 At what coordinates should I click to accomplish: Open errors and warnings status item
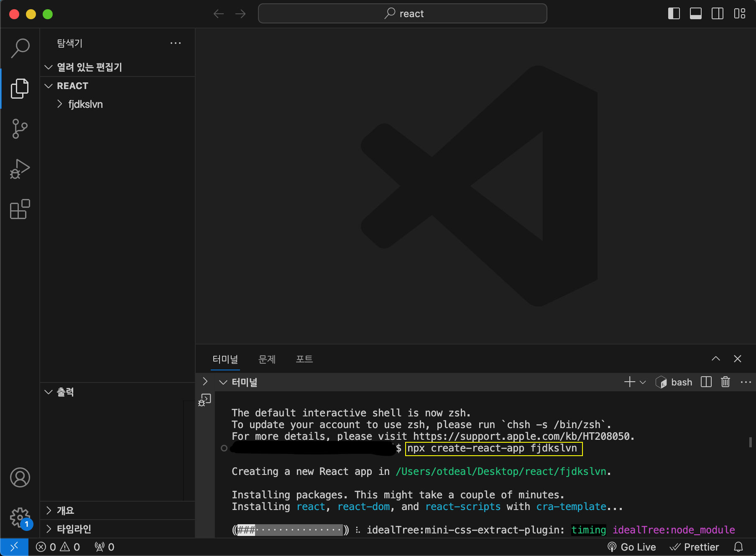click(x=58, y=547)
